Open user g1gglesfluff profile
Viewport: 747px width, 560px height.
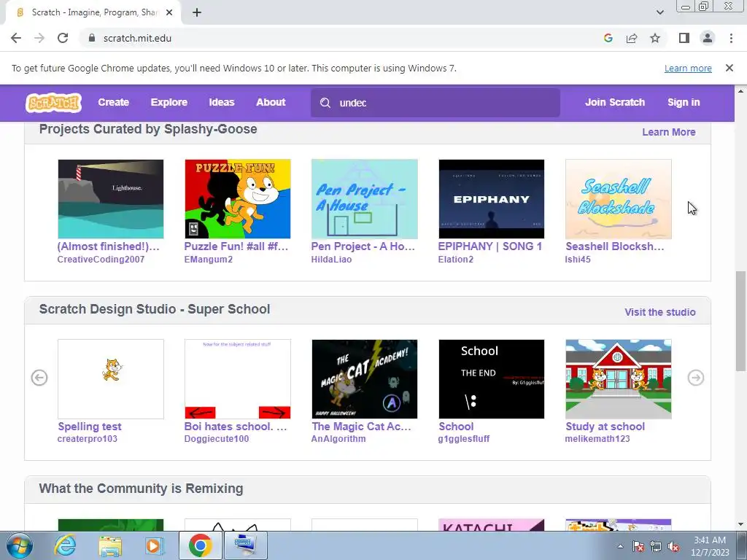click(464, 438)
